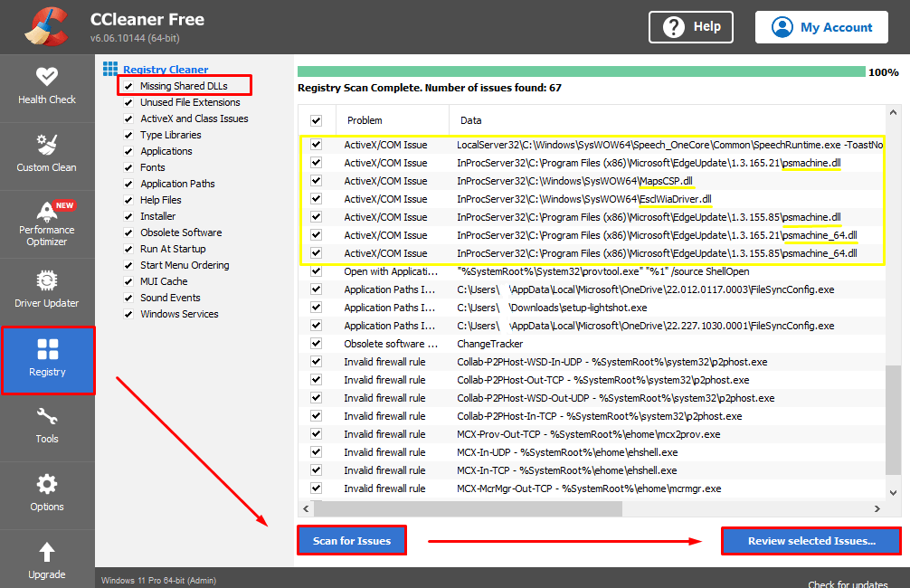Toggle Unused File Extensions checkbox
The height and width of the screenshot is (588, 910).
[128, 102]
